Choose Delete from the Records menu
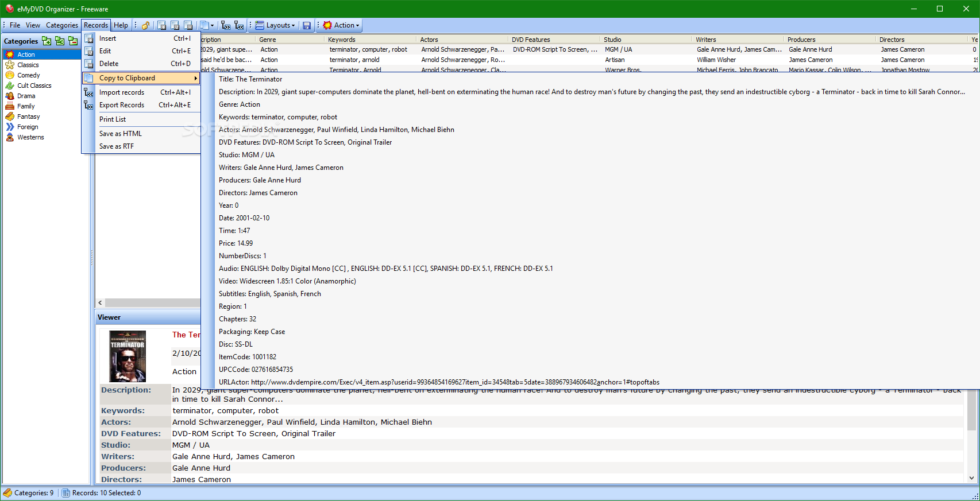This screenshot has height=501, width=980. tap(141, 64)
